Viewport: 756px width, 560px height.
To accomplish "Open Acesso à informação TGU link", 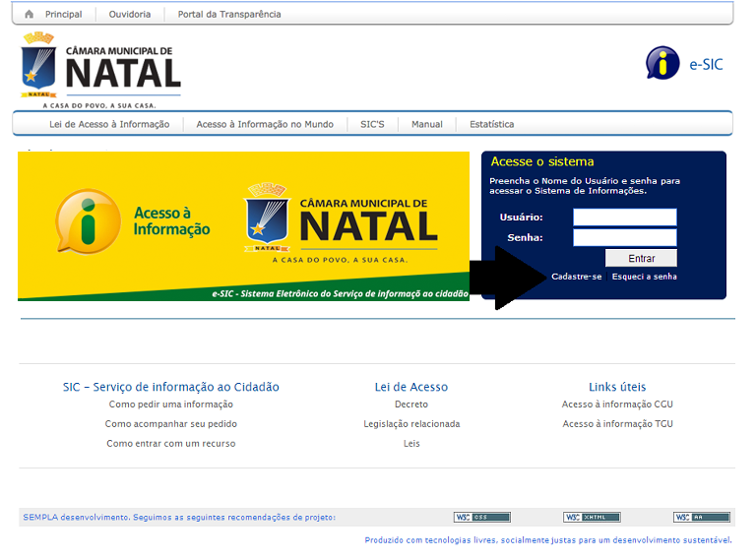I will (617, 424).
